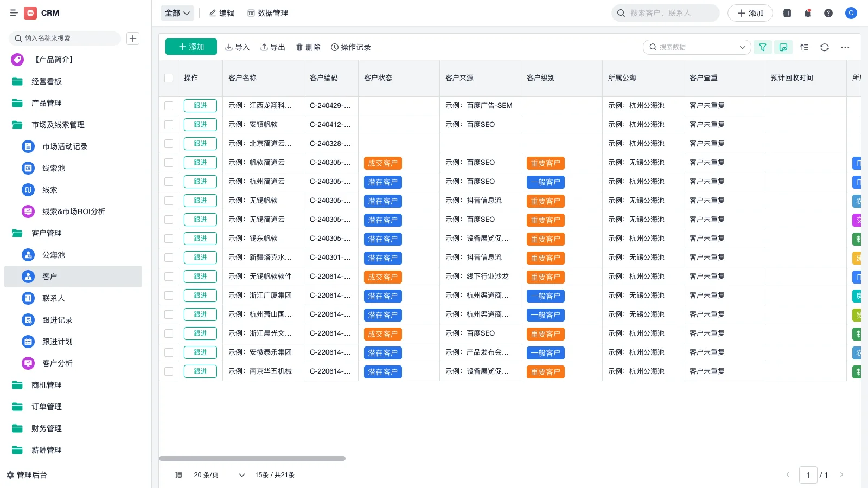Open the 管理后台 gear settings
The width and height of the screenshot is (868, 488).
tap(10, 475)
